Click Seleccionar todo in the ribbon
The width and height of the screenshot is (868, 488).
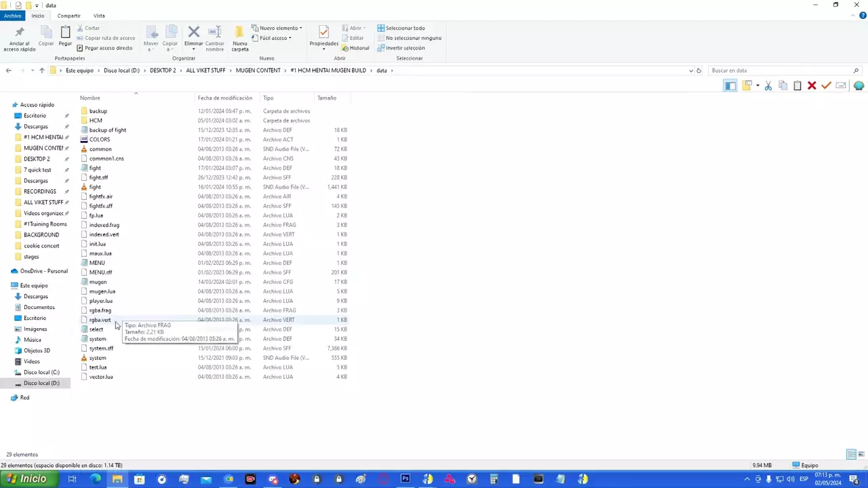[404, 28]
